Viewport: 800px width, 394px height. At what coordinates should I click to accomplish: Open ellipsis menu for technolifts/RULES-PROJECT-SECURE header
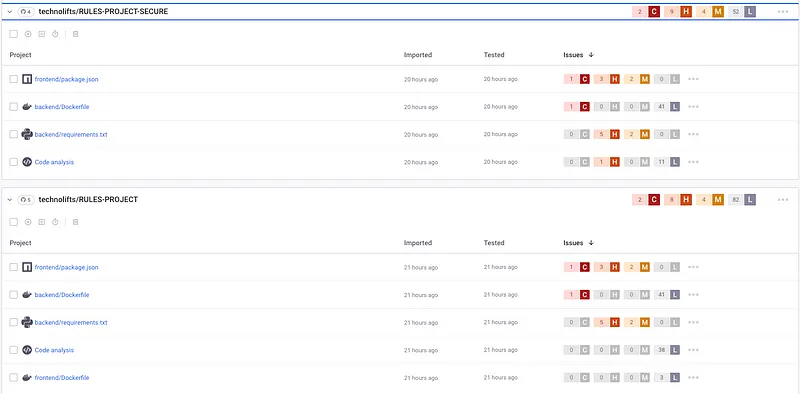[x=783, y=12]
